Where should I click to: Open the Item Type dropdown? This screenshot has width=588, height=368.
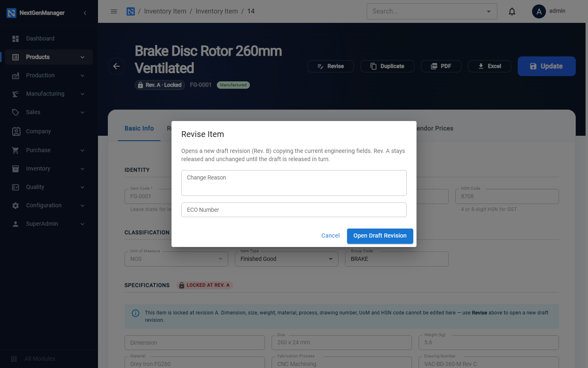tap(287, 259)
